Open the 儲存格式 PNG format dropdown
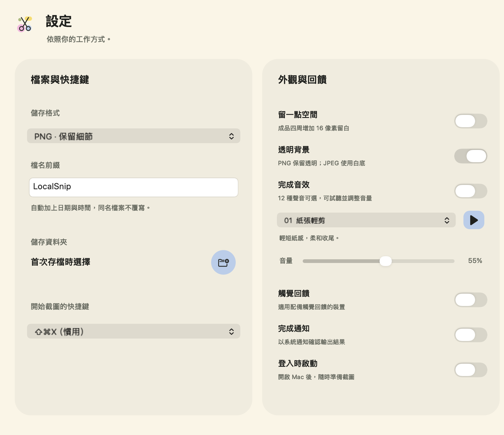 click(134, 136)
